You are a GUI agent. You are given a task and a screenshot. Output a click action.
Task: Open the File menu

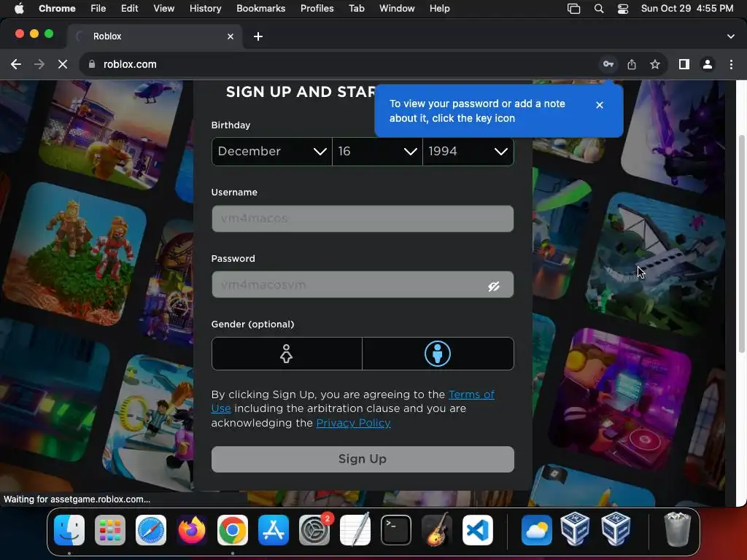(98, 9)
